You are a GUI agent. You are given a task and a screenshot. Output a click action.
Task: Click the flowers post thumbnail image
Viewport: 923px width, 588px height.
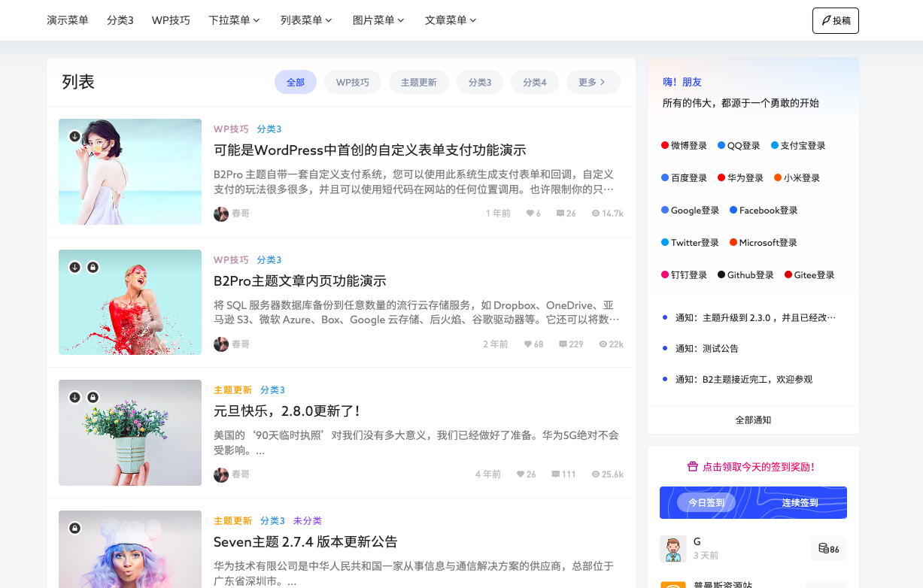pos(129,432)
